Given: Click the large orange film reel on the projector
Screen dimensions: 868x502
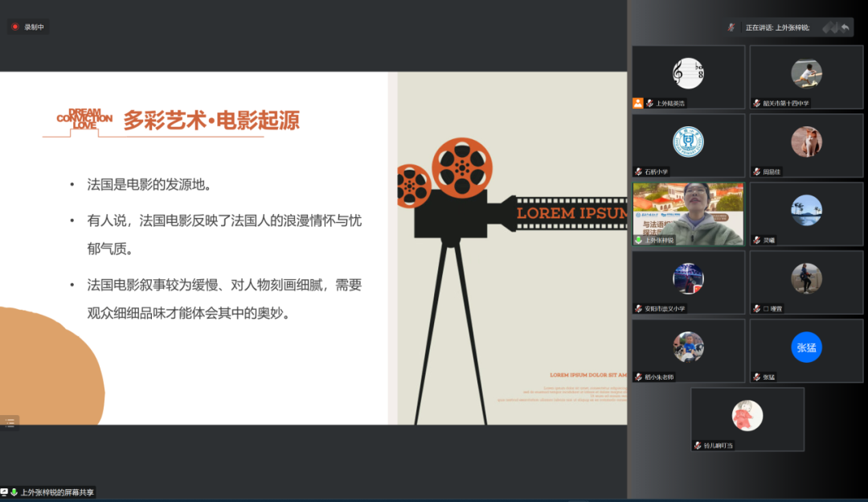Looking at the screenshot, I should pyautogui.click(x=461, y=168).
